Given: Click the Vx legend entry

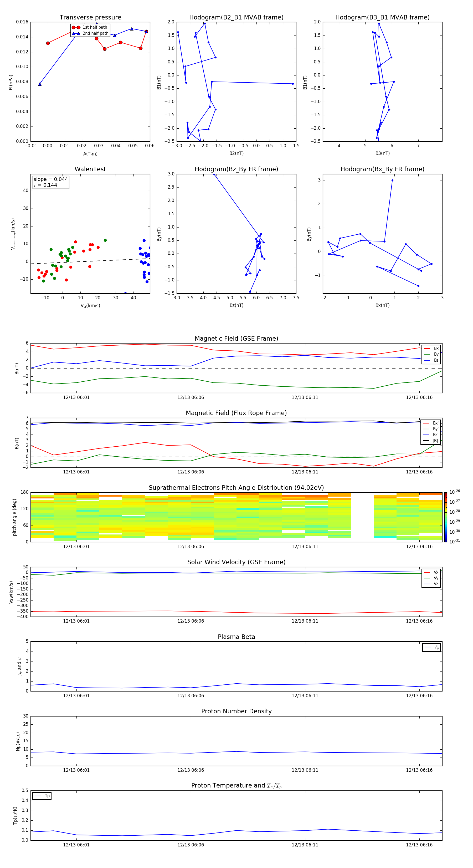Looking at the screenshot, I should coord(431,572).
